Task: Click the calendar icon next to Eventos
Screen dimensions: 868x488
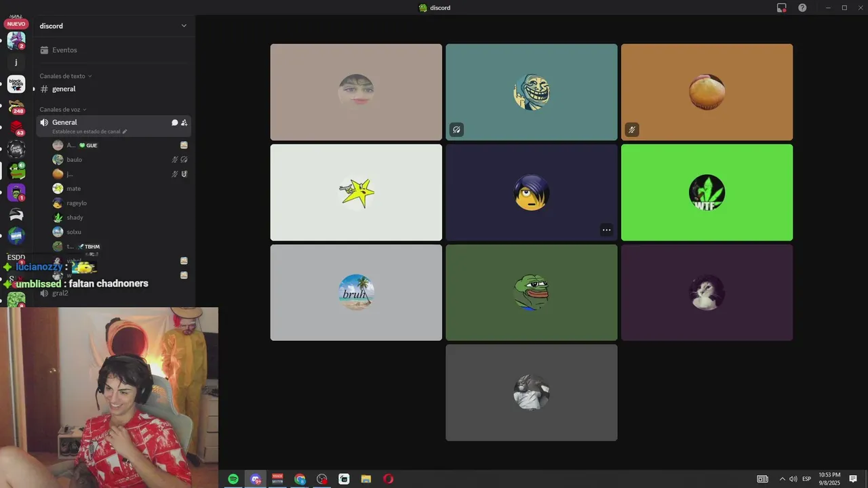Action: pos(44,50)
